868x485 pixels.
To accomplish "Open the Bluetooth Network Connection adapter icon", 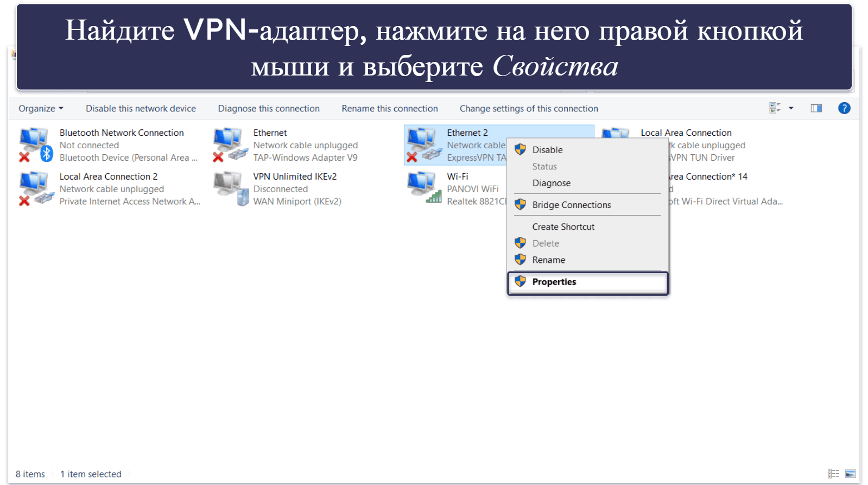I will [x=35, y=145].
